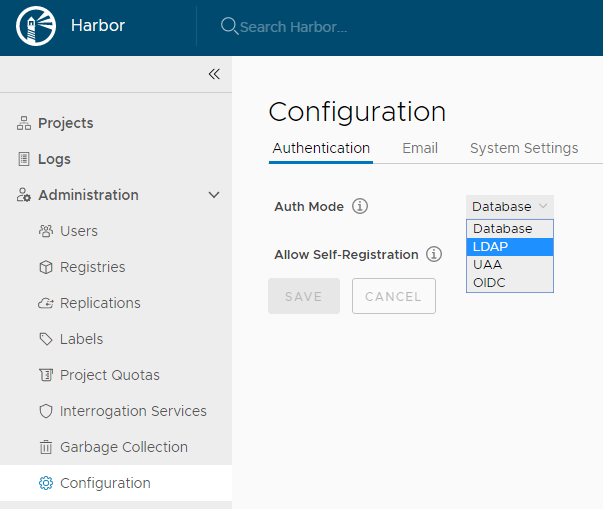Select Database option in dropdown list
Screen dimensions: 603x509
[510, 229]
